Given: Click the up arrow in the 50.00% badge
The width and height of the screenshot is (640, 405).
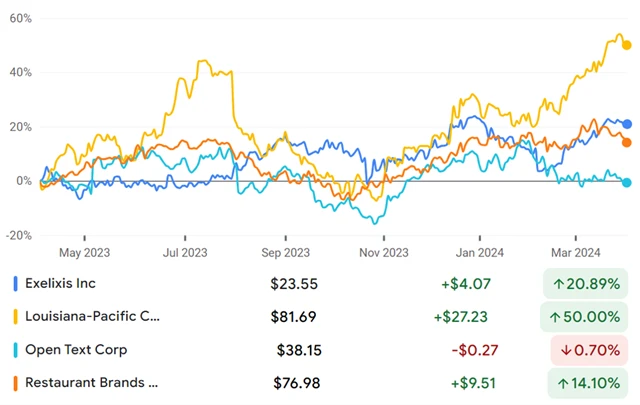Looking at the screenshot, I should (557, 316).
